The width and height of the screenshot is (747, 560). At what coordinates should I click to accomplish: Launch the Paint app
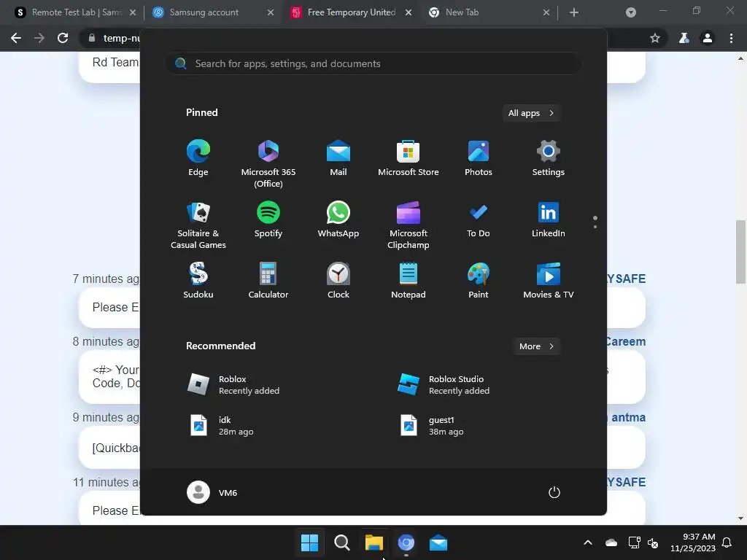coord(479,281)
